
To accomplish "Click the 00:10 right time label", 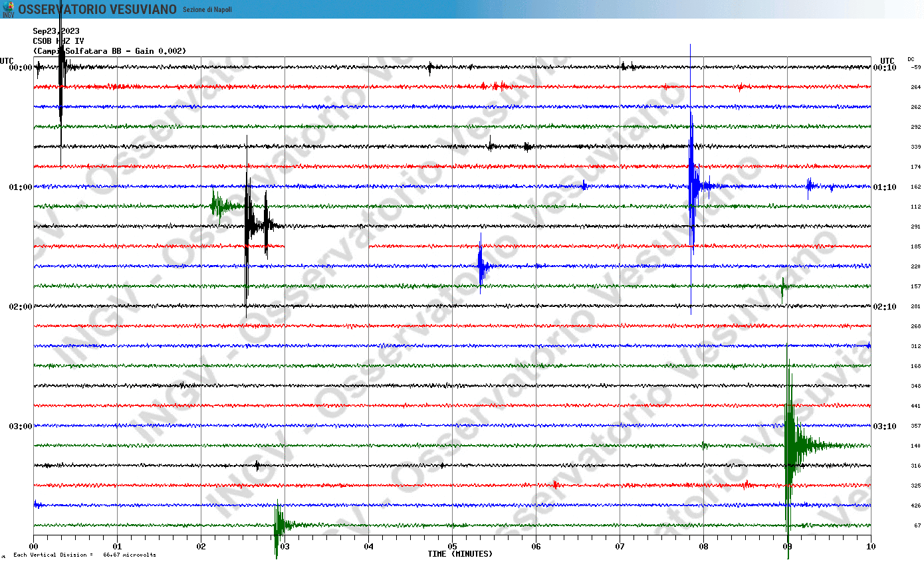I will point(885,68).
